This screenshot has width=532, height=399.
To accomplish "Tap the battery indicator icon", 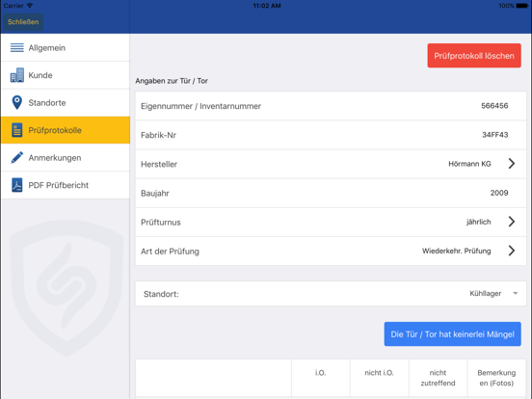I will [x=522, y=6].
